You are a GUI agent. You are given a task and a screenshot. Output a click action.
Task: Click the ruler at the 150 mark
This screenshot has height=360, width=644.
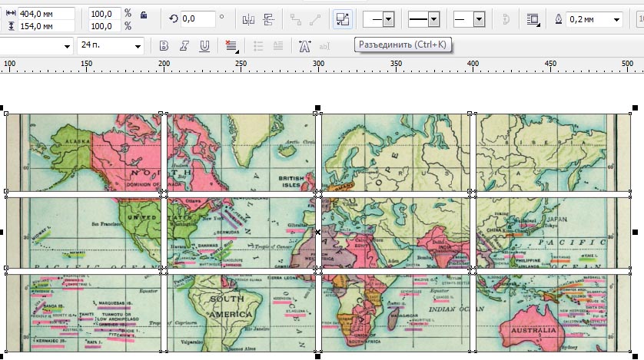click(86, 64)
